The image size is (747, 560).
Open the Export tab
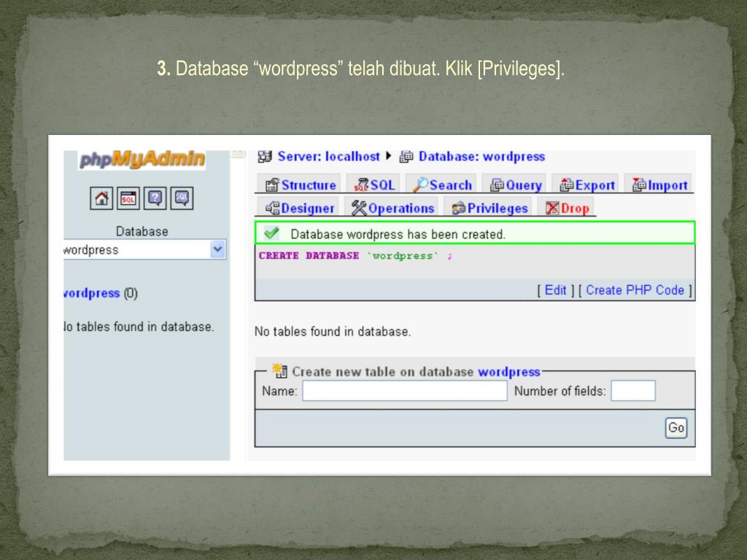(587, 184)
